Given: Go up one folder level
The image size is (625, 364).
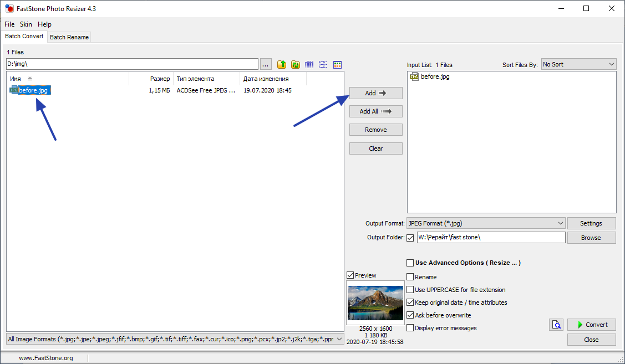Looking at the screenshot, I should (x=282, y=65).
